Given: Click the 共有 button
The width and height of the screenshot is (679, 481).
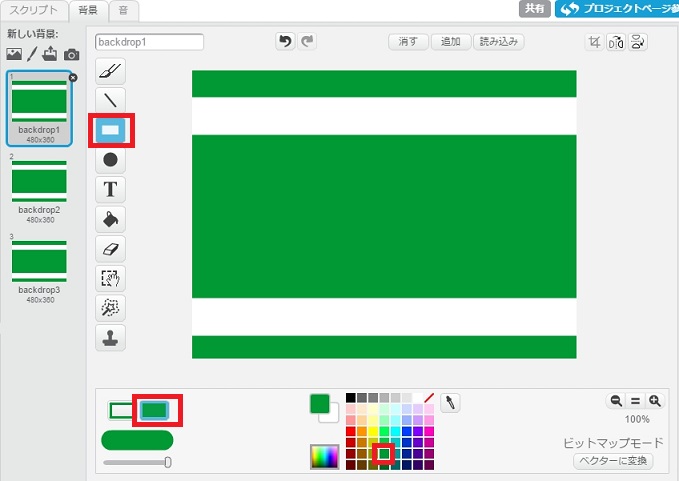Looking at the screenshot, I should point(535,9).
